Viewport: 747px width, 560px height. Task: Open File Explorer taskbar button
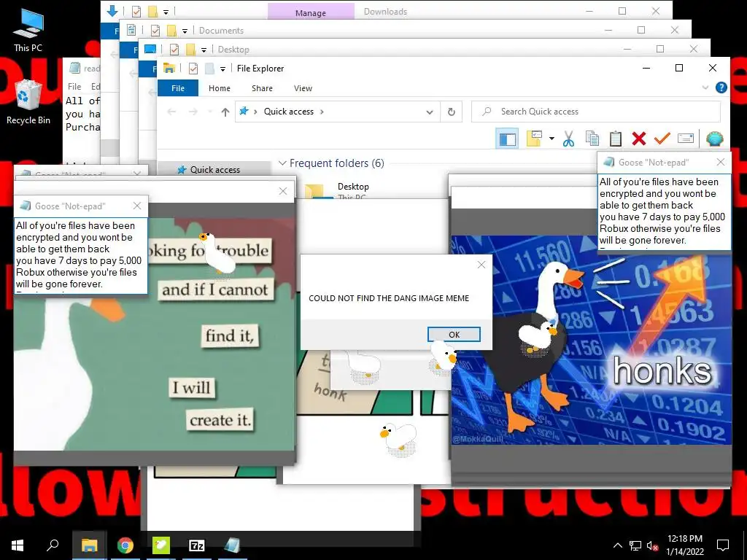[x=89, y=545]
